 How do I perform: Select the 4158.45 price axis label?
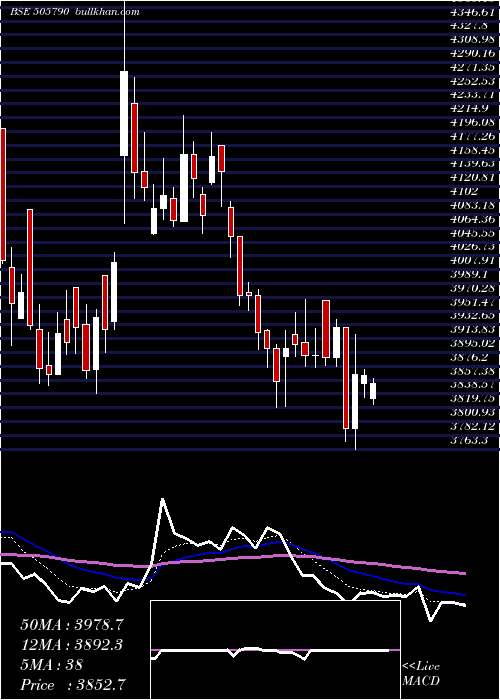point(475,150)
